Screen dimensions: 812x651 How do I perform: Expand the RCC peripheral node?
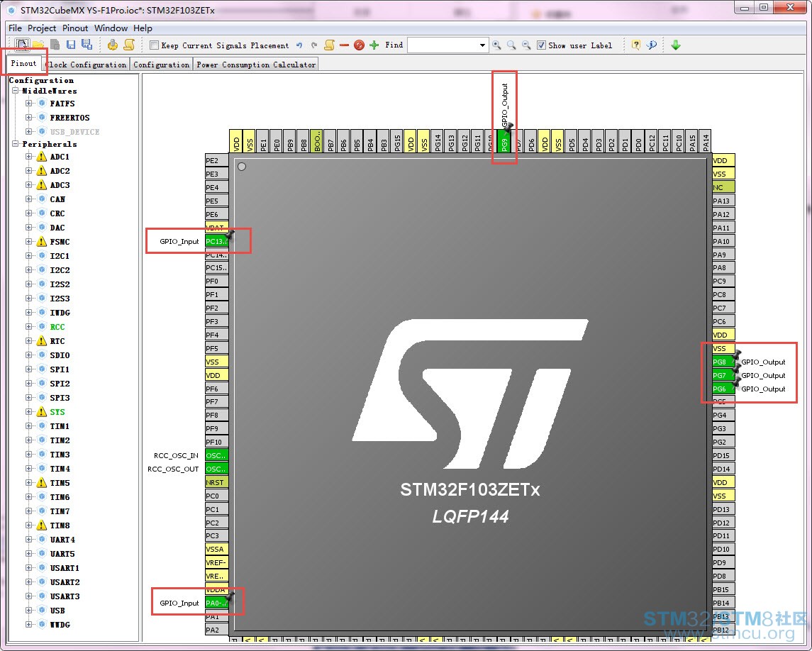click(x=29, y=326)
